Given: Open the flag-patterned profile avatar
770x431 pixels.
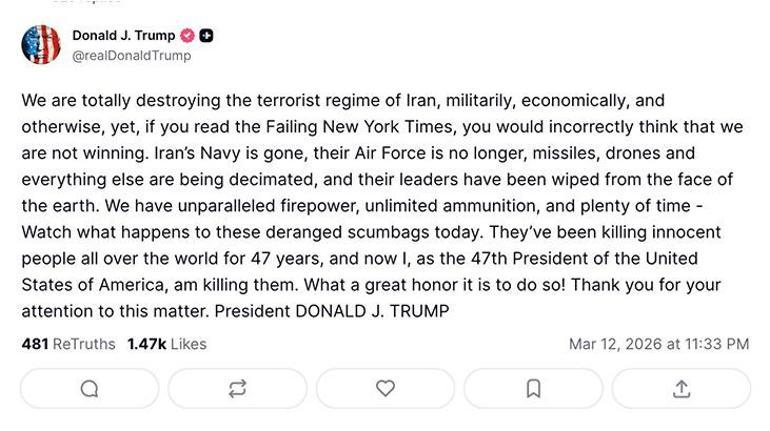Looking at the screenshot, I should pos(41,45).
